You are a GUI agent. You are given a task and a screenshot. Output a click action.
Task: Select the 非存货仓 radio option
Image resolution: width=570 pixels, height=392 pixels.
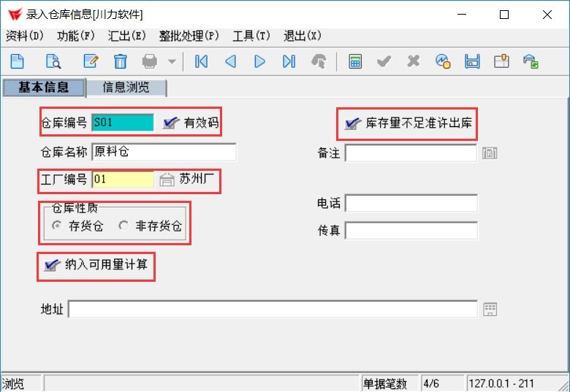click(123, 226)
